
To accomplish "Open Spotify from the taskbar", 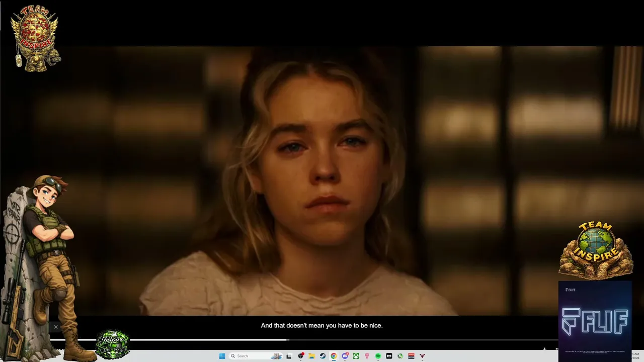I will pyautogui.click(x=378, y=356).
